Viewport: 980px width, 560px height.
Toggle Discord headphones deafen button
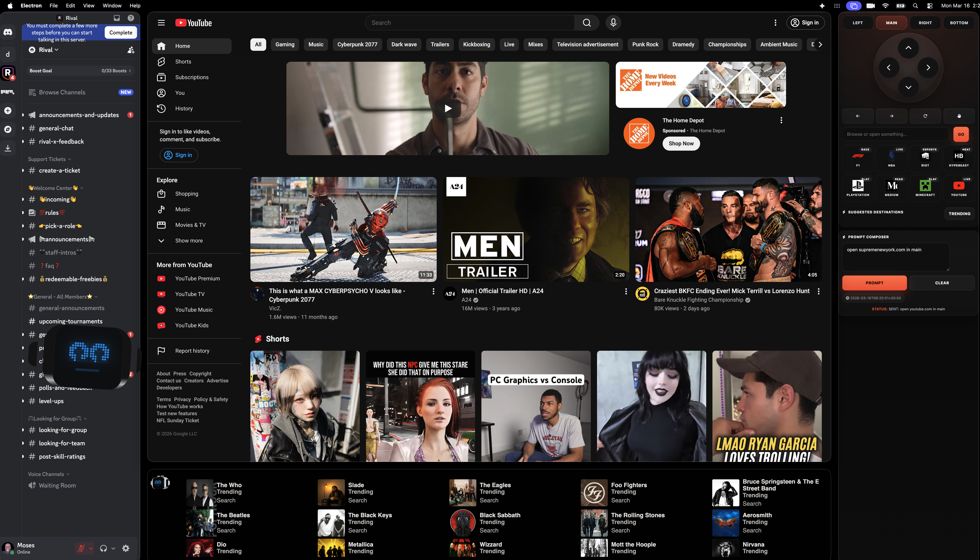pos(103,548)
